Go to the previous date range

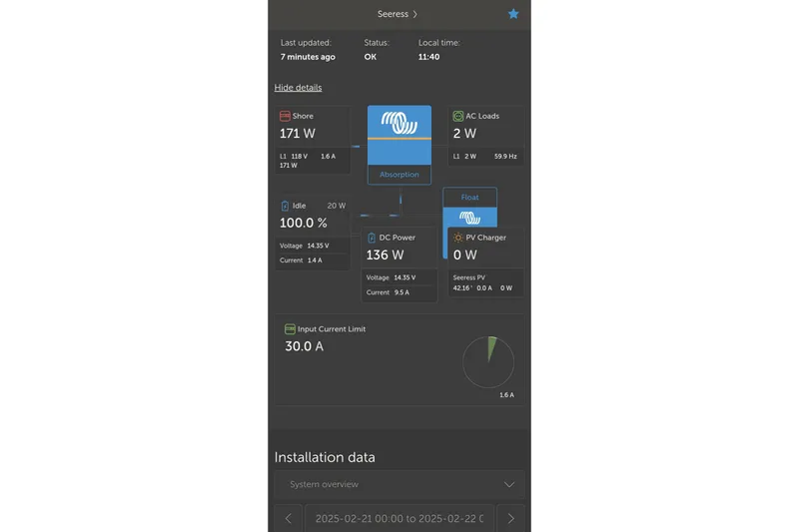(x=289, y=518)
